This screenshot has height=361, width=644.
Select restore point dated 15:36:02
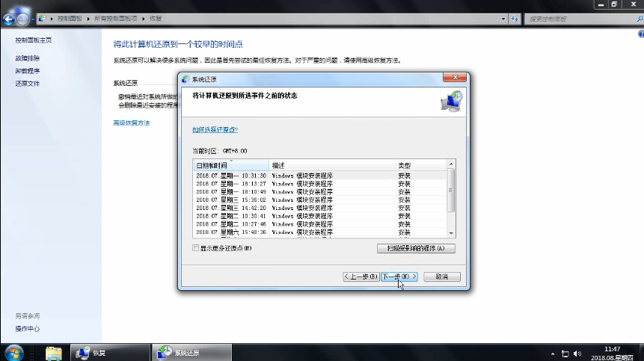[x=319, y=200]
